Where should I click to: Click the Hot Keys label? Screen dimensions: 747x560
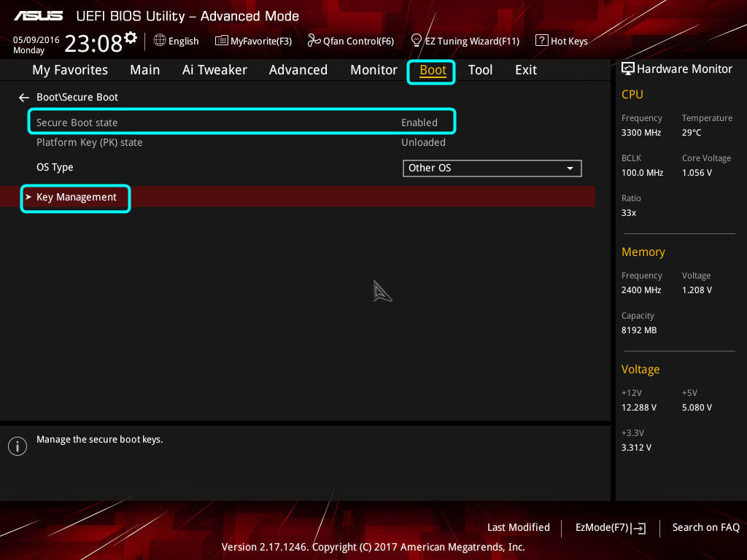[x=569, y=42]
